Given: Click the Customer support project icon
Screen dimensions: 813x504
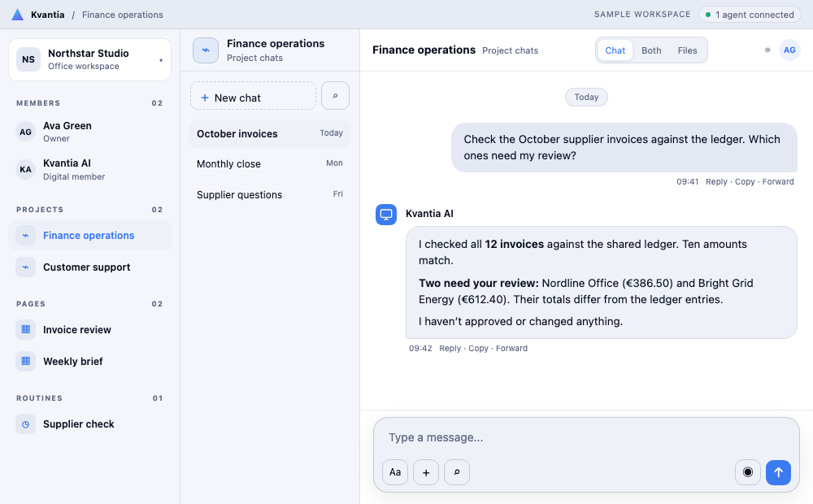Looking at the screenshot, I should pyautogui.click(x=25, y=267).
